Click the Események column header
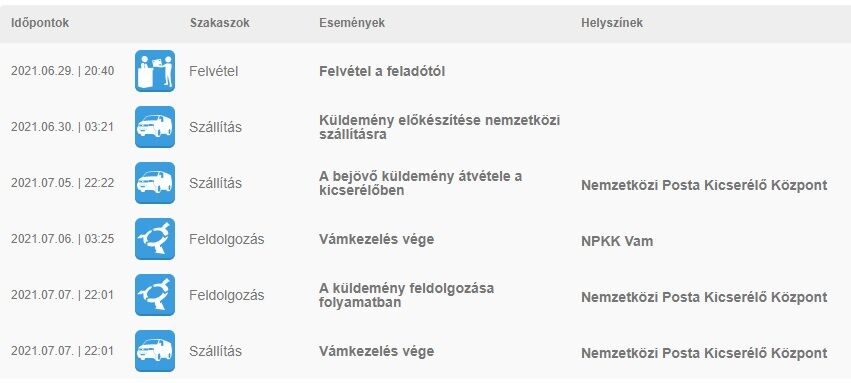 352,23
